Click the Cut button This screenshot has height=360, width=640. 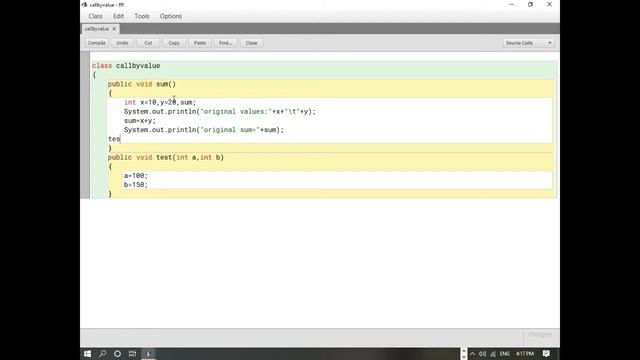(148, 43)
